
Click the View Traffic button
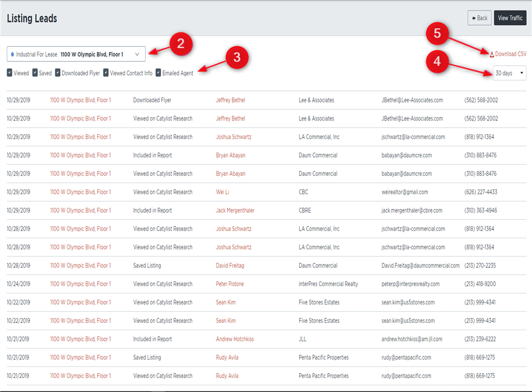(510, 18)
